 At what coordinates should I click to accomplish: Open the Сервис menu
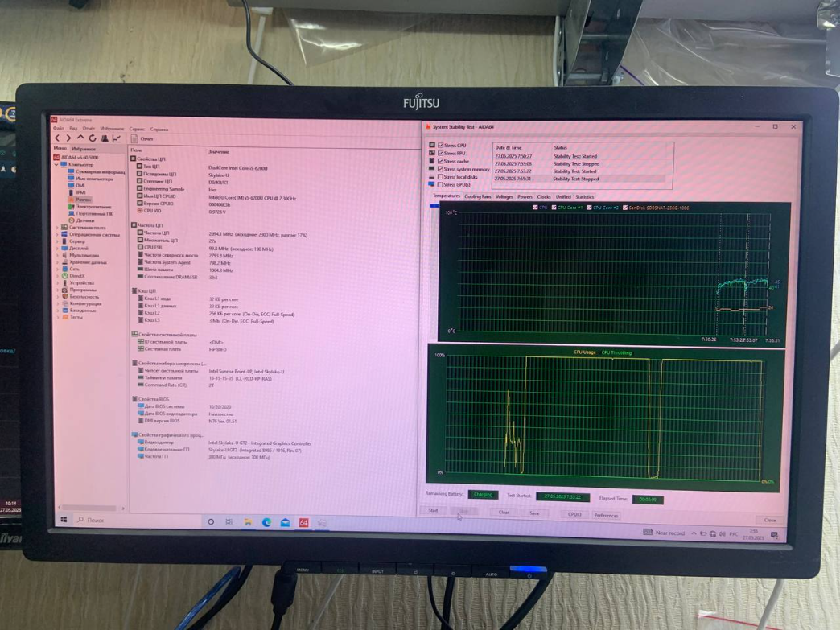click(137, 129)
